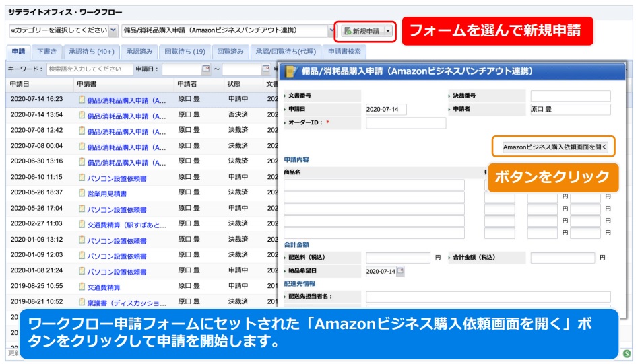Select the 否決済 status cell
This screenshot has height=364, width=642.
pos(238,114)
